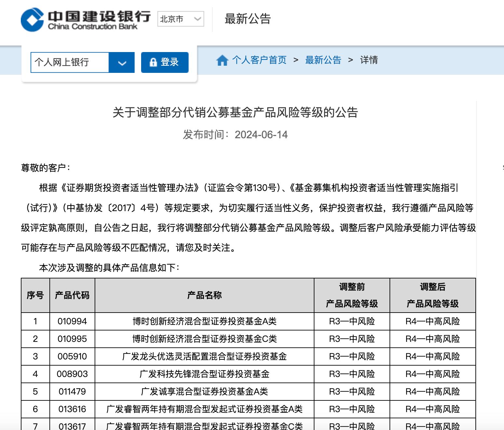The image size is (504, 430).
Task: Open the 北京市 location dropdown
Action: pos(180,19)
